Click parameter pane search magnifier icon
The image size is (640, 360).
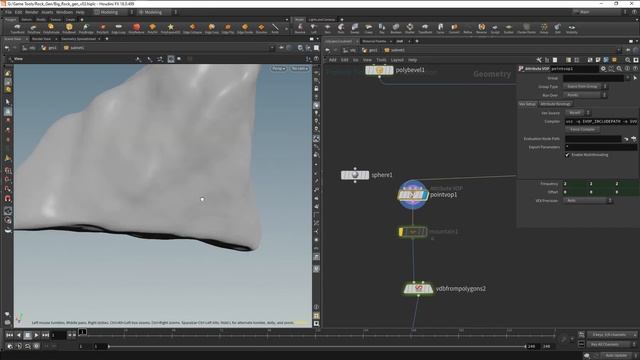tap(619, 69)
